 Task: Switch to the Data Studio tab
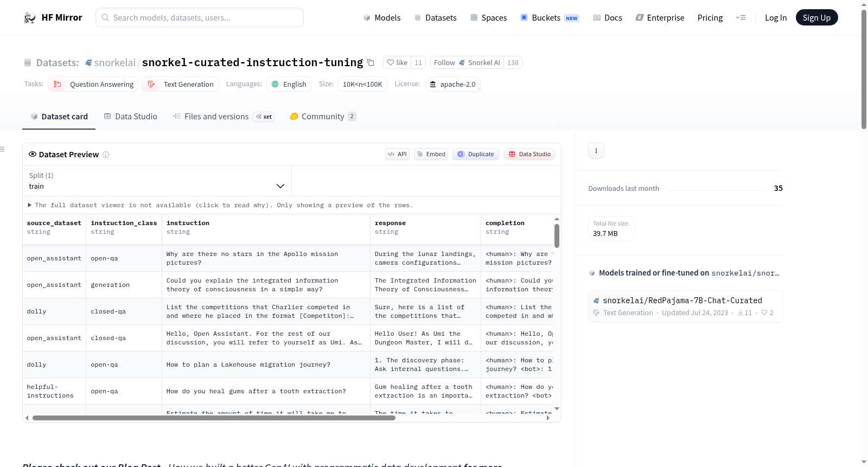(131, 117)
